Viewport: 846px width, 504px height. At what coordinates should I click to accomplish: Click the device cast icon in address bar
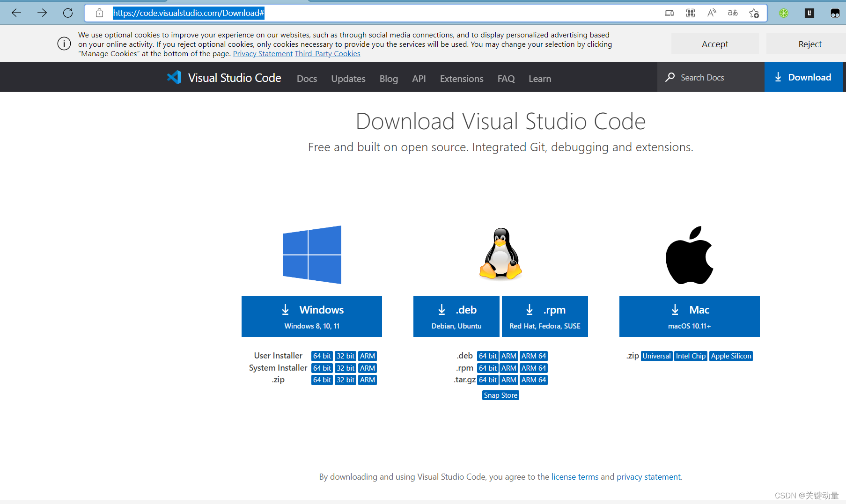coord(669,13)
